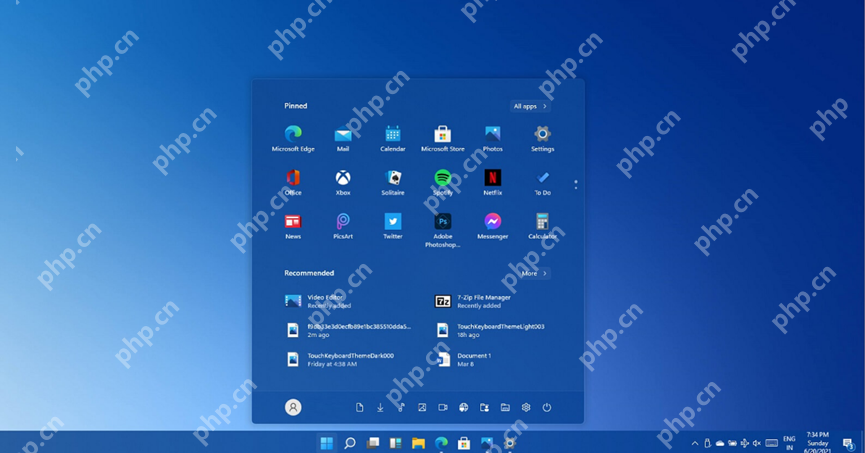Viewport: 865px width, 453px height.
Task: Open the Twitter app
Action: pyautogui.click(x=393, y=226)
